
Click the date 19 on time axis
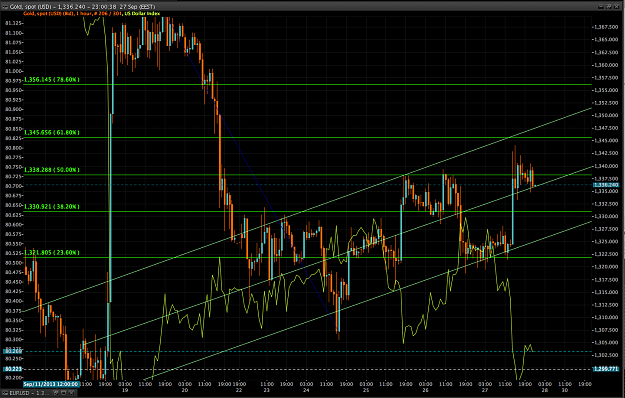click(x=125, y=390)
